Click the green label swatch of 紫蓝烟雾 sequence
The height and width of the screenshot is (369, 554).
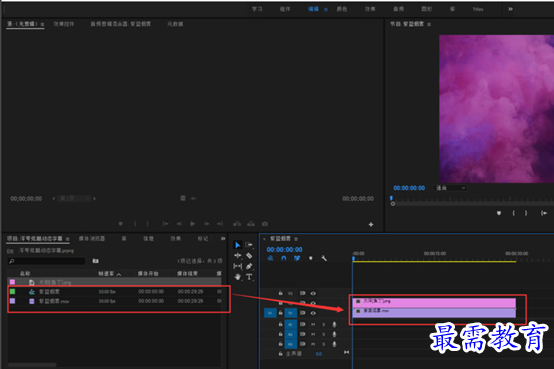[12, 292]
